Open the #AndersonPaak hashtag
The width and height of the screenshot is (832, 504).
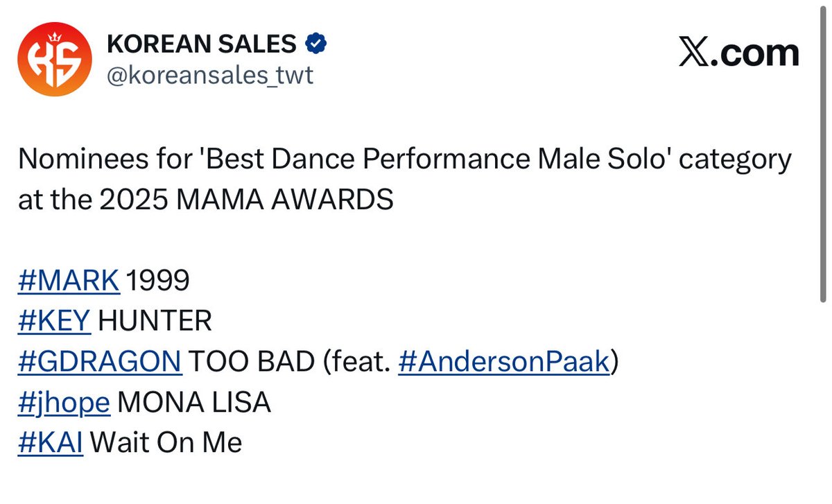[503, 361]
